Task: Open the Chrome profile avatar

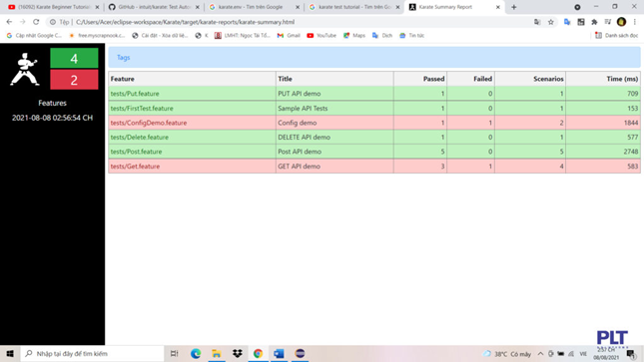Action: pyautogui.click(x=621, y=22)
